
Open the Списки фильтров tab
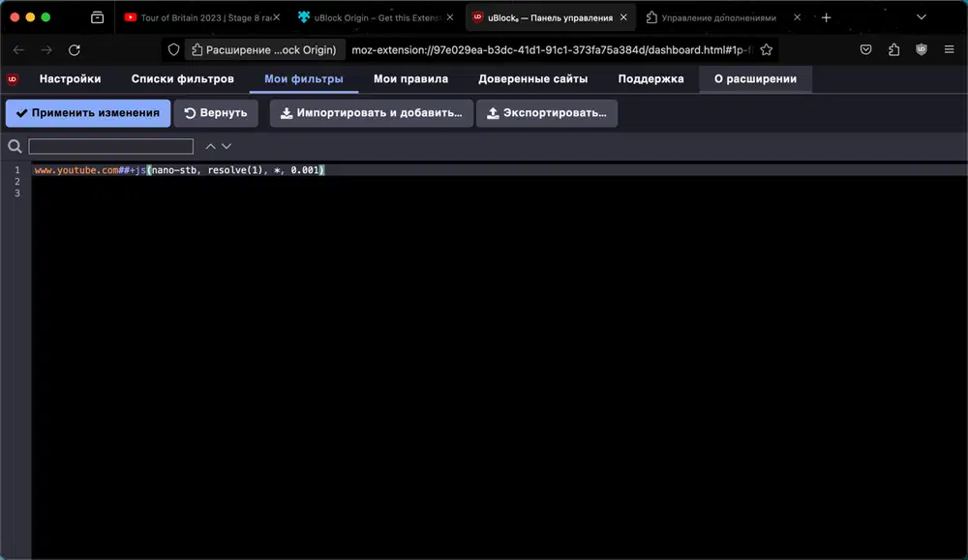pyautogui.click(x=183, y=79)
